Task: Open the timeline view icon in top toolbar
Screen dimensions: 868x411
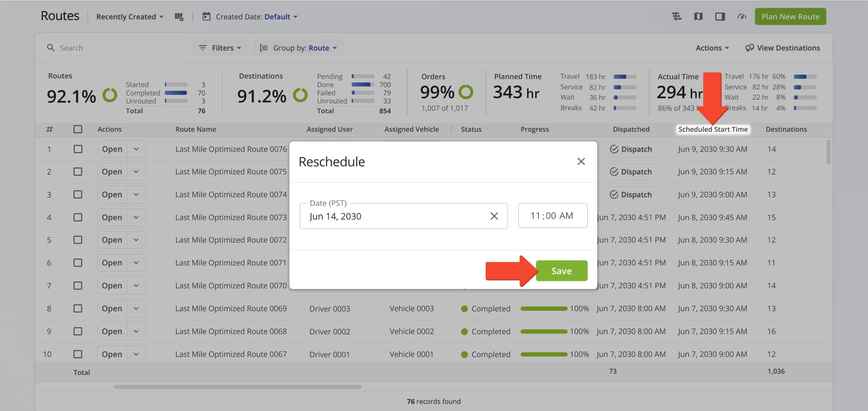Action: pyautogui.click(x=676, y=17)
